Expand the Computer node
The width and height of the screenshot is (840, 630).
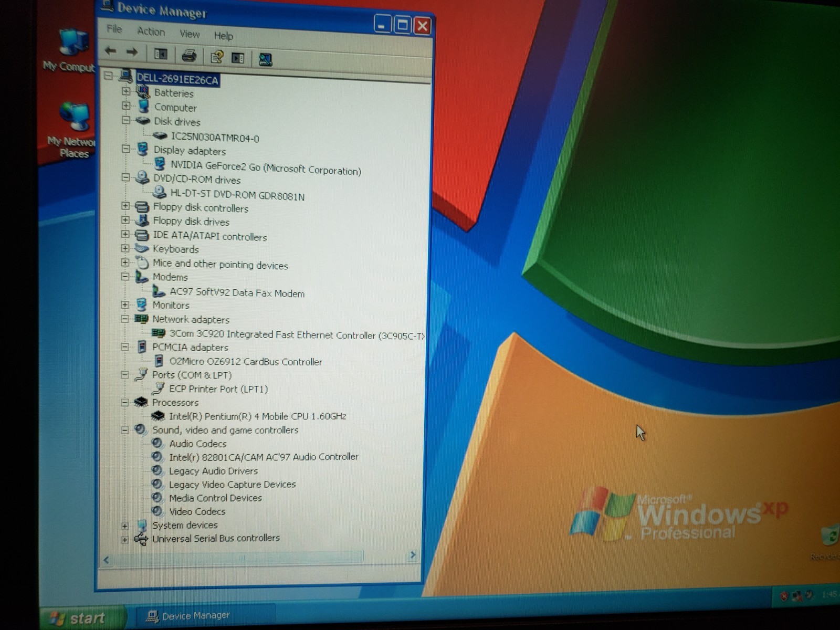click(x=126, y=106)
